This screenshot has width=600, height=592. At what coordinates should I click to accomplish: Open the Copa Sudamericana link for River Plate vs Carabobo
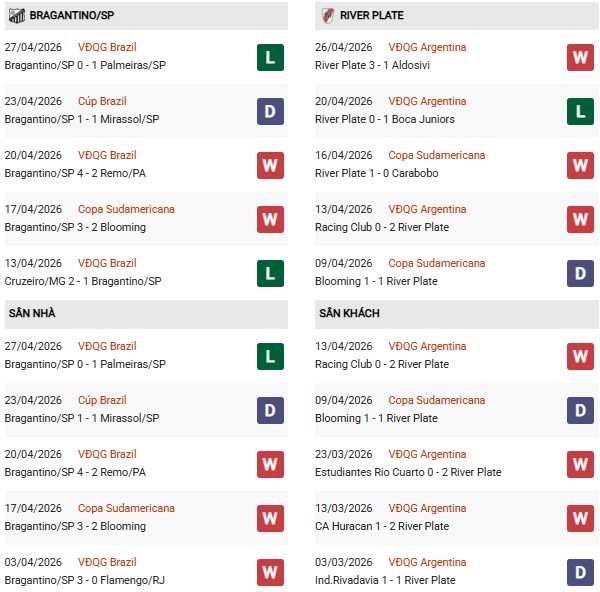pyautogui.click(x=437, y=155)
